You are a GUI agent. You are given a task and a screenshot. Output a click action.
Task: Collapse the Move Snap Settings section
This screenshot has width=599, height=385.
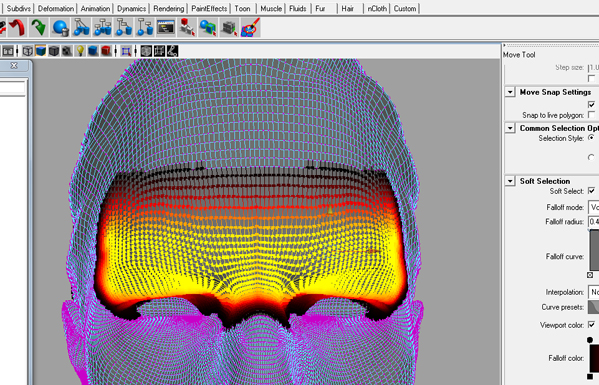[510, 92]
